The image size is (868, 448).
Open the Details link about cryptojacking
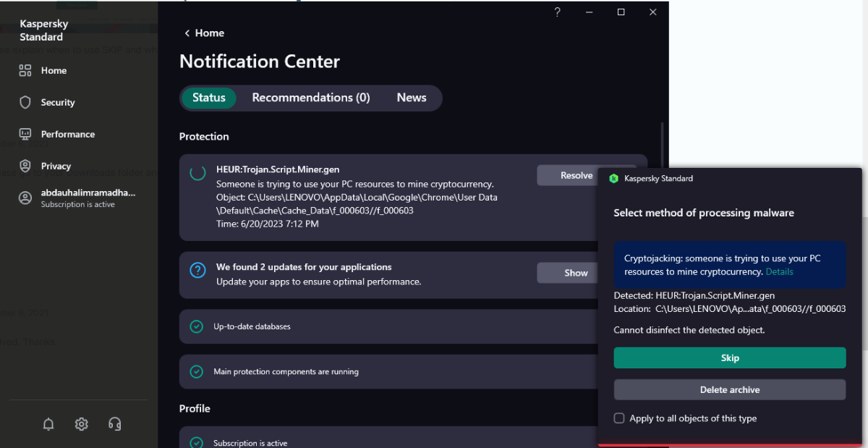click(779, 271)
